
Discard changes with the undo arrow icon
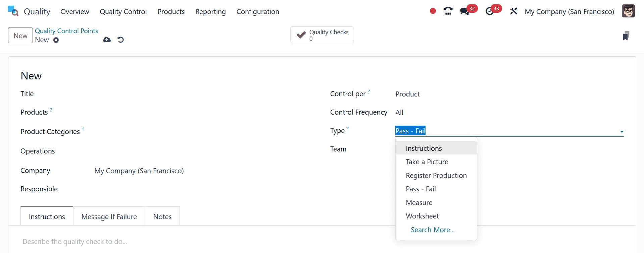point(121,40)
